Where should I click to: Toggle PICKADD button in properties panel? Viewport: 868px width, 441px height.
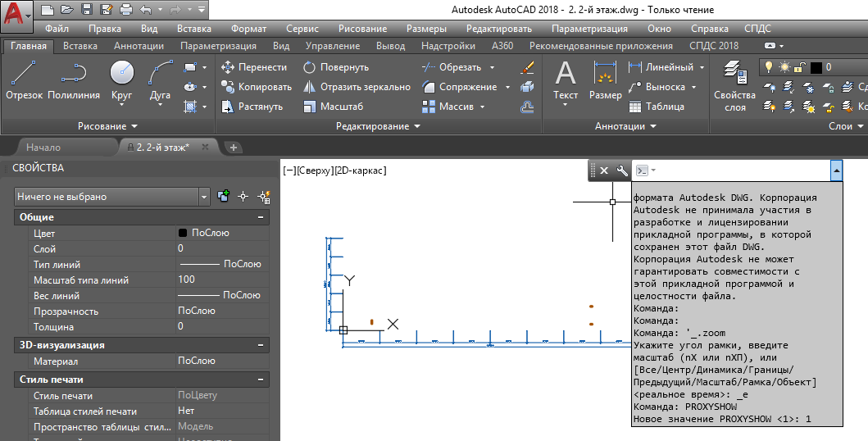(223, 197)
